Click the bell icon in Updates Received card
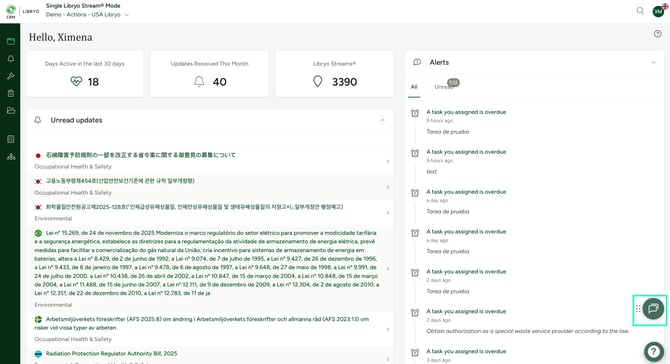 pos(199,81)
